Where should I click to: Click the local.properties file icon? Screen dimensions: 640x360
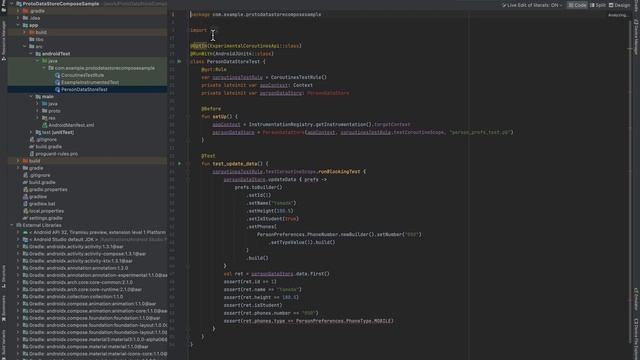click(x=25, y=211)
